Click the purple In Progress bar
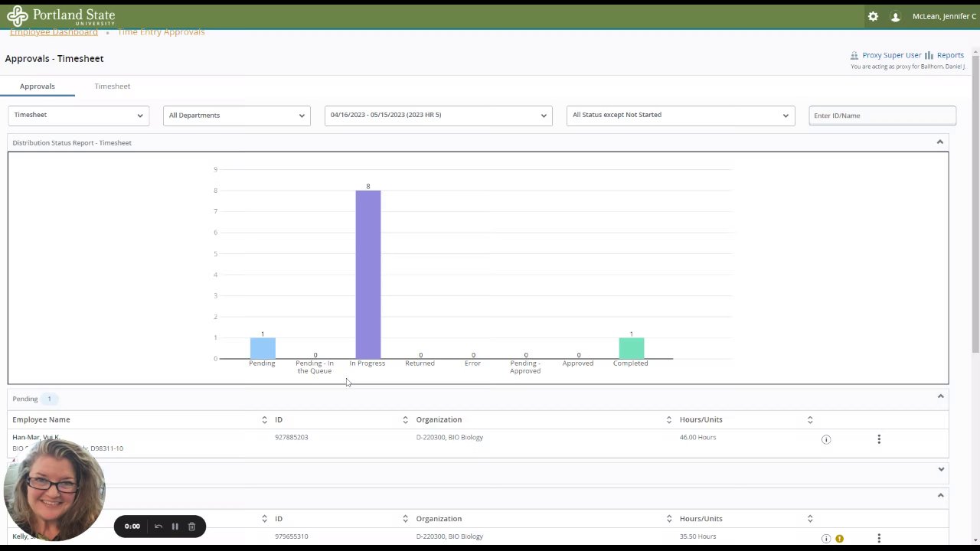This screenshot has width=980, height=551. (x=368, y=274)
